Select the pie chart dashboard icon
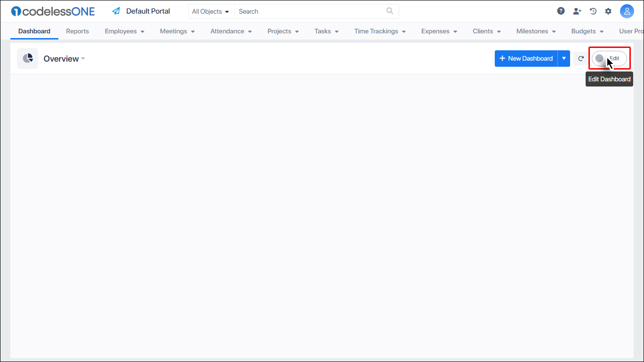The height and width of the screenshot is (362, 644). (27, 58)
